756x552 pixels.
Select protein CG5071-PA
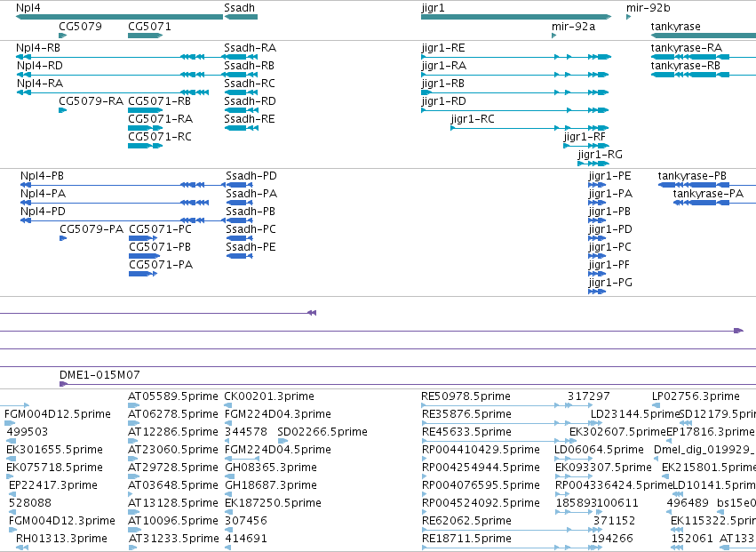pos(143,274)
